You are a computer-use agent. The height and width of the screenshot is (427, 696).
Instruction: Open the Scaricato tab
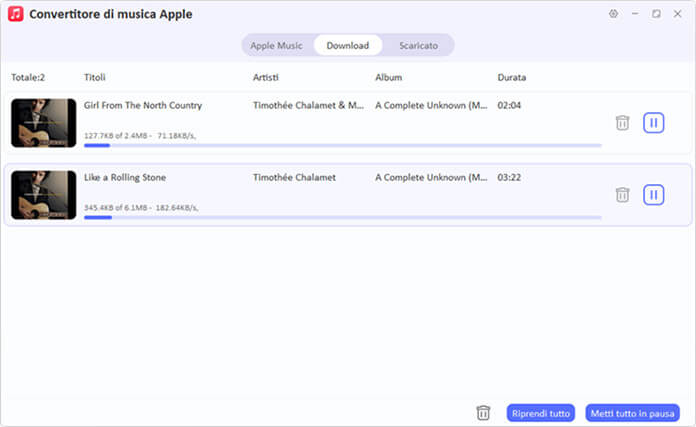[x=418, y=45]
